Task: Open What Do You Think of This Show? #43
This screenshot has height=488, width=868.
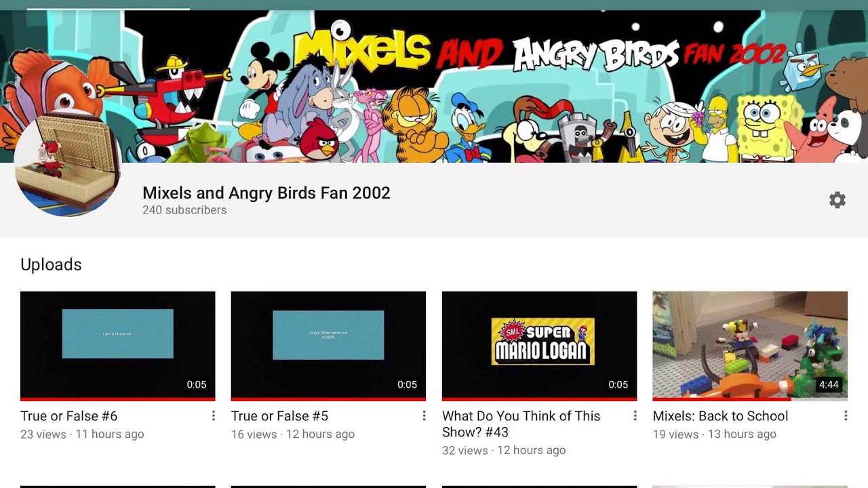Action: point(521,424)
